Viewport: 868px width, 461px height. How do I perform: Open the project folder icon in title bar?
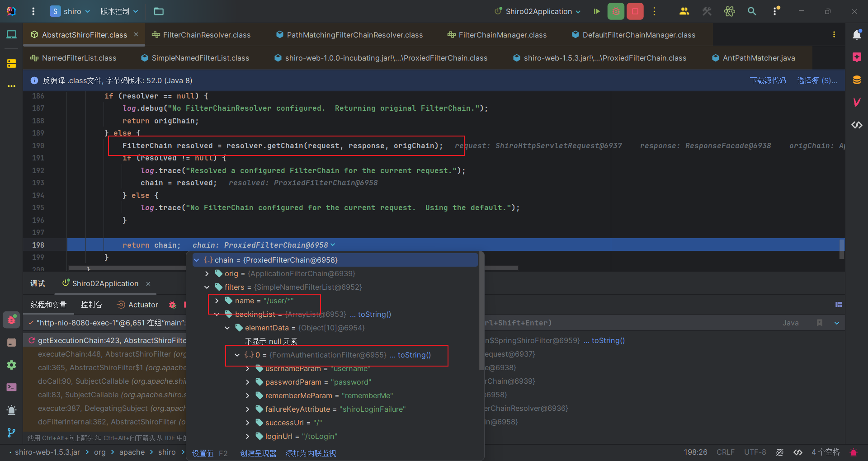159,11
